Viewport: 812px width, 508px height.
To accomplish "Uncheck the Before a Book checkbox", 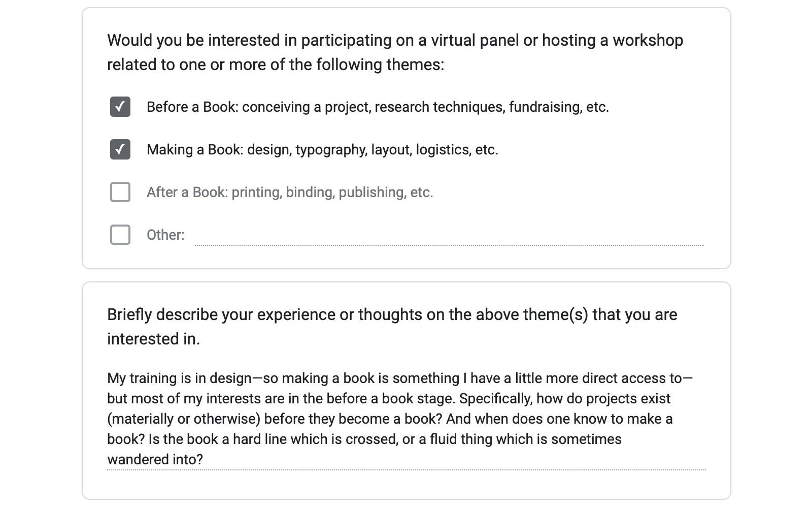I will click(x=120, y=107).
